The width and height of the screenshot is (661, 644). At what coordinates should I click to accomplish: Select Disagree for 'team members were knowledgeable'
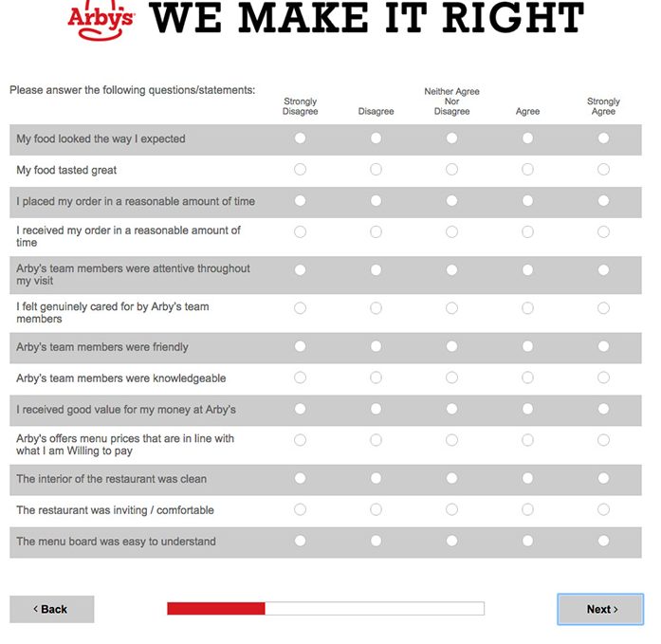point(376,377)
